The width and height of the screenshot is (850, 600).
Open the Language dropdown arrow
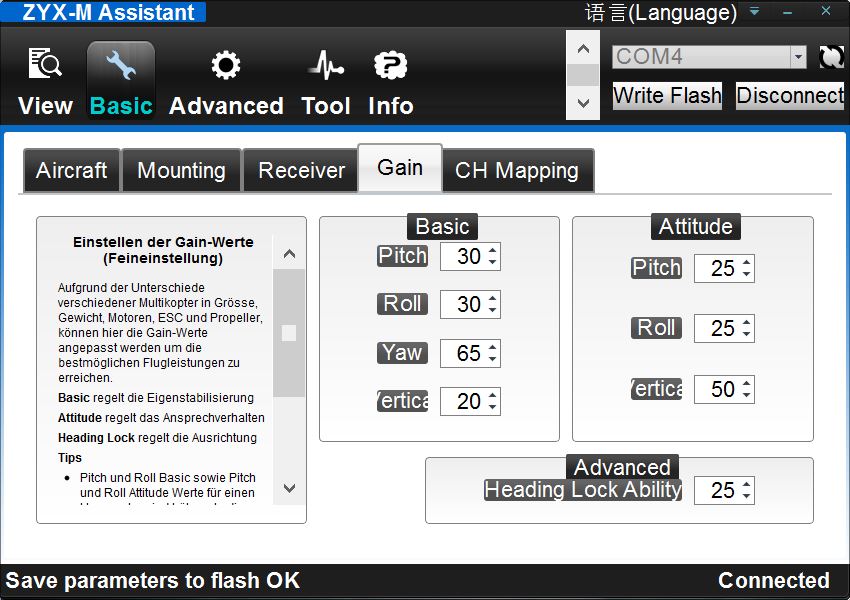point(755,11)
